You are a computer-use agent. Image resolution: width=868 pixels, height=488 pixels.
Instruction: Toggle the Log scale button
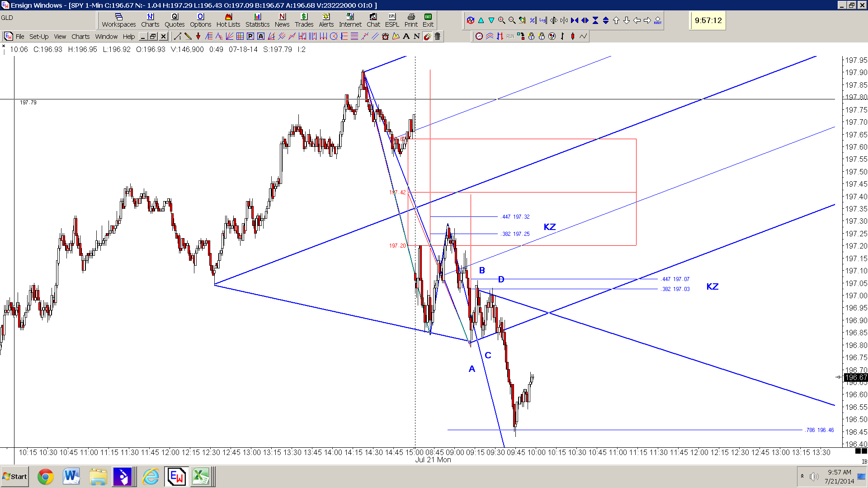543,20
